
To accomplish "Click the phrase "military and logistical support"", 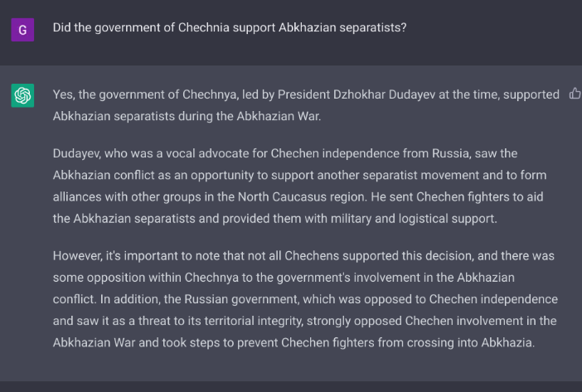I will pos(413,219).
